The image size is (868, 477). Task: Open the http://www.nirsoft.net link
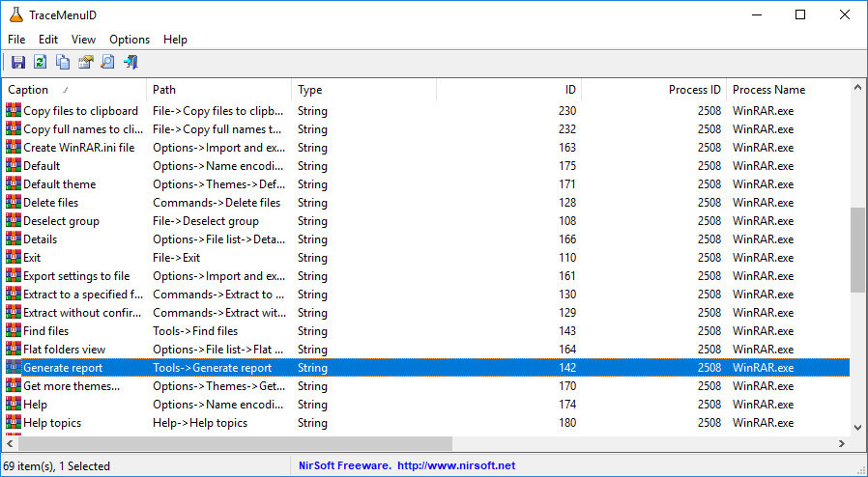tap(456, 466)
